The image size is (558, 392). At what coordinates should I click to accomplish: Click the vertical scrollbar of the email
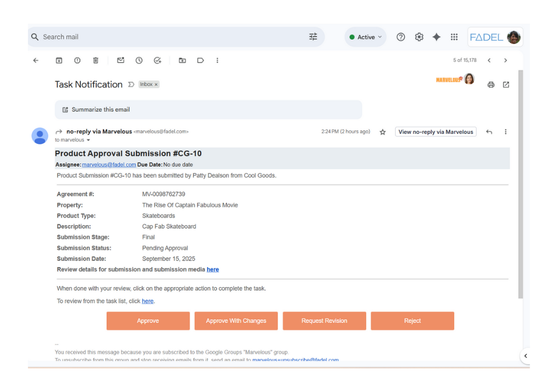pyautogui.click(x=521, y=184)
